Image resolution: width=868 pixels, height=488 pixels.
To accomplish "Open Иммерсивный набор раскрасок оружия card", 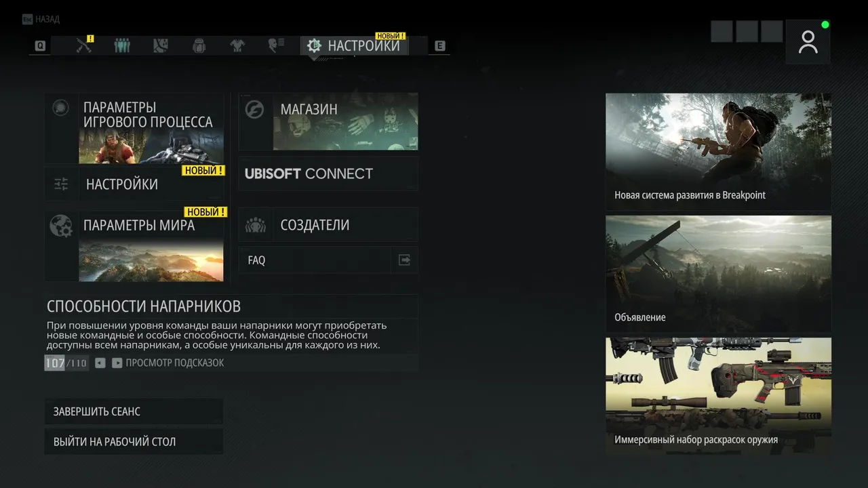I will point(718,396).
